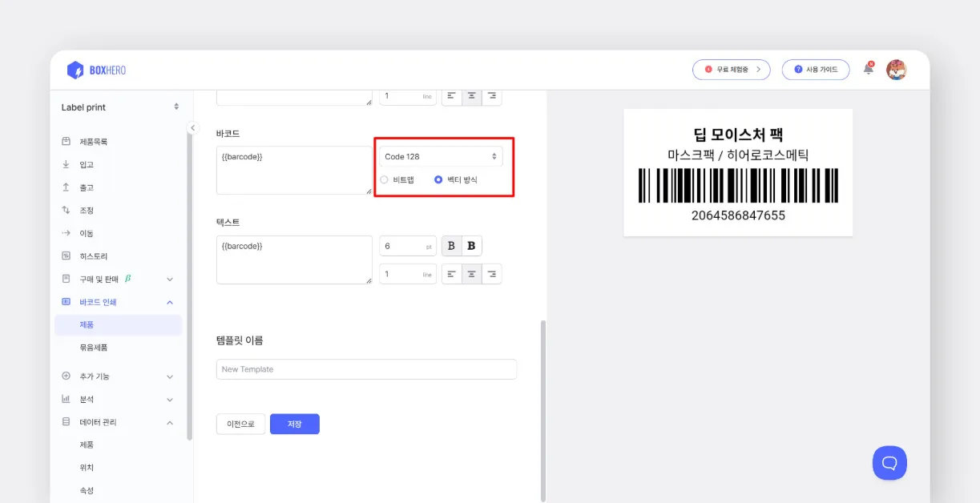Click the New Template name input field
This screenshot has height=503, width=980.
click(366, 369)
